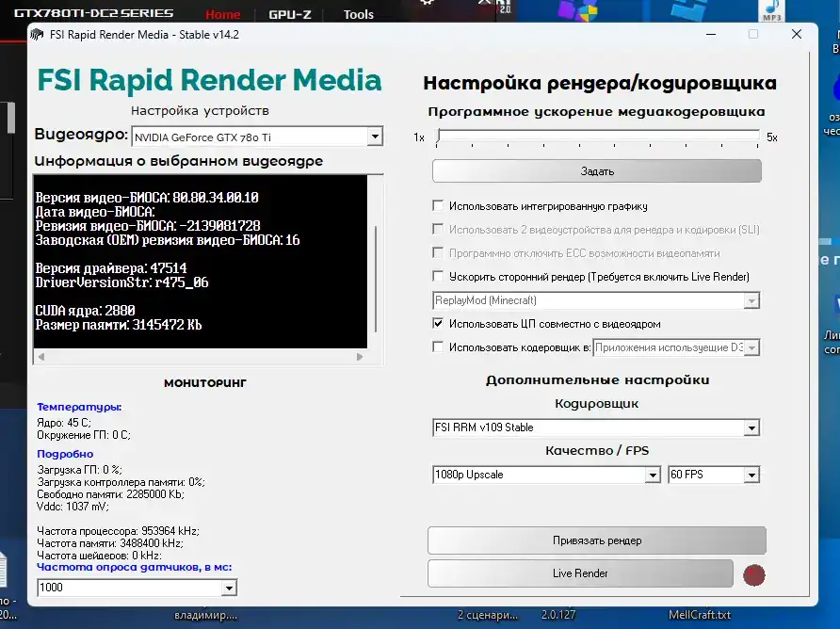Screen dimensions: 840x629
Task: Toggle the SLI two video devices checkbox
Action: [x=438, y=230]
